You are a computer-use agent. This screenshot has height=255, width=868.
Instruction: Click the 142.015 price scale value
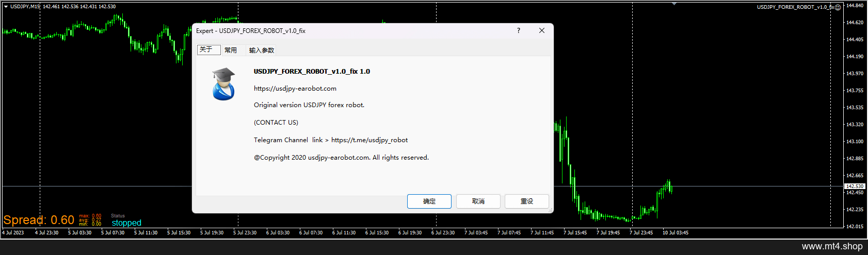point(855,227)
